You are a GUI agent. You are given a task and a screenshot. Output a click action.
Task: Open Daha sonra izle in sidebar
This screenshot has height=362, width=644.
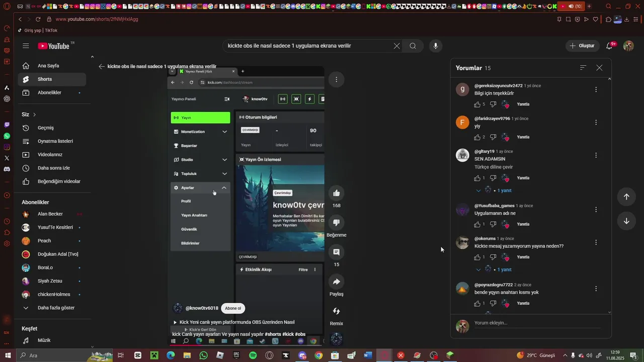[52, 168]
